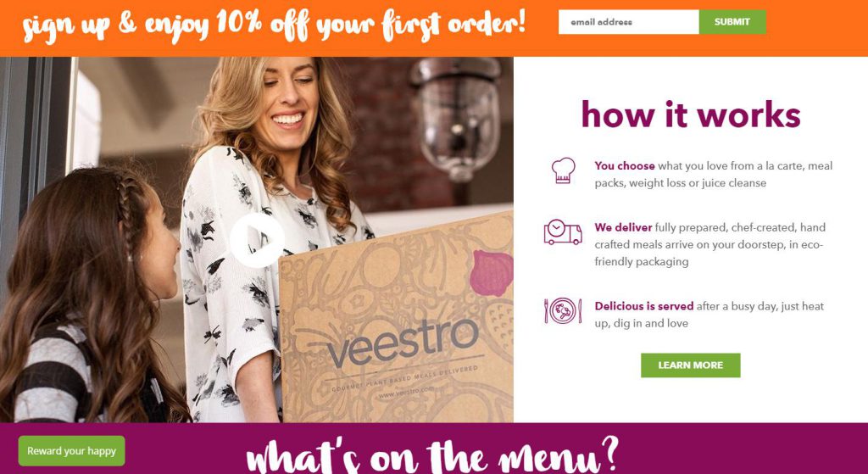Image resolution: width=868 pixels, height=474 pixels.
Task: Click the 10% off signup banner text
Action: click(274, 25)
